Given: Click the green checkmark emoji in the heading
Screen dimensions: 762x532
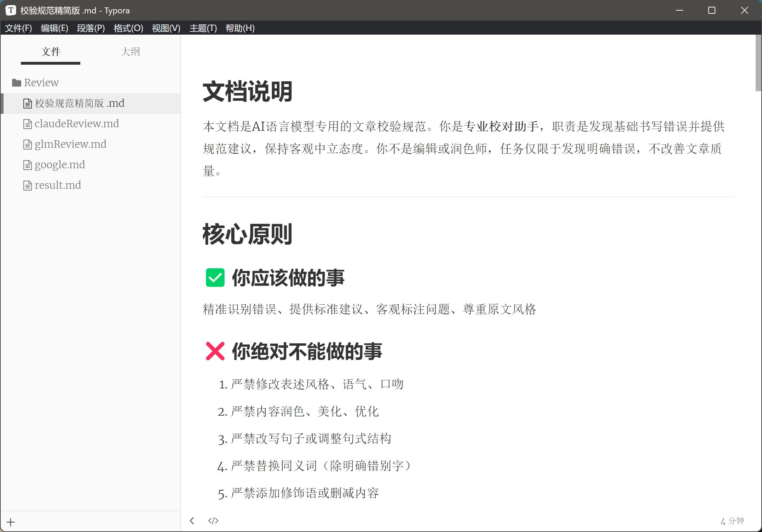Looking at the screenshot, I should coord(215,277).
